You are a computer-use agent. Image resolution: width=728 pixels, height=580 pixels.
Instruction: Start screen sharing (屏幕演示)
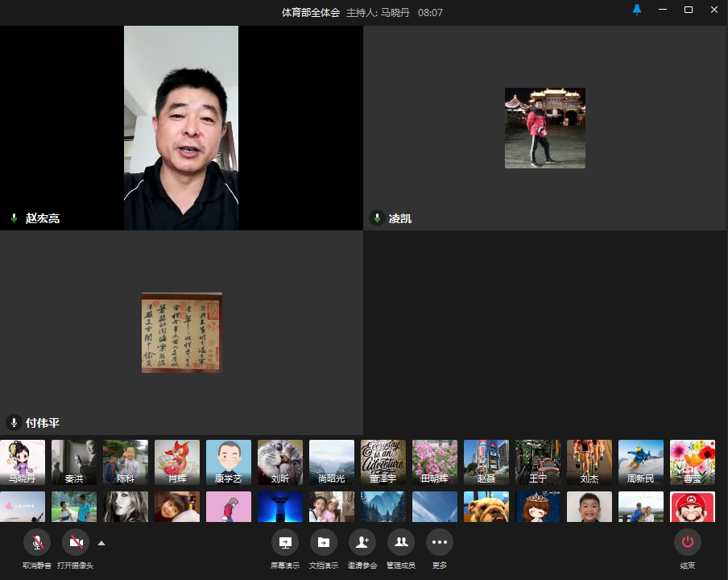(x=284, y=542)
